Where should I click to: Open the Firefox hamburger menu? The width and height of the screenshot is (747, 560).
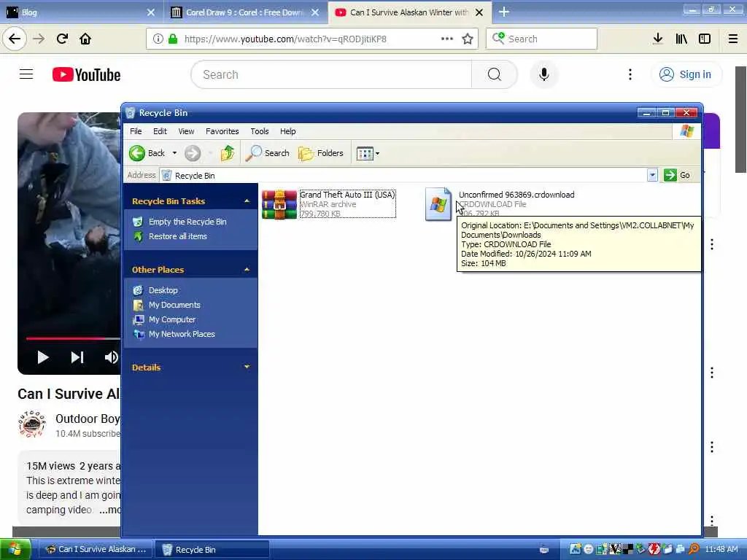click(733, 39)
